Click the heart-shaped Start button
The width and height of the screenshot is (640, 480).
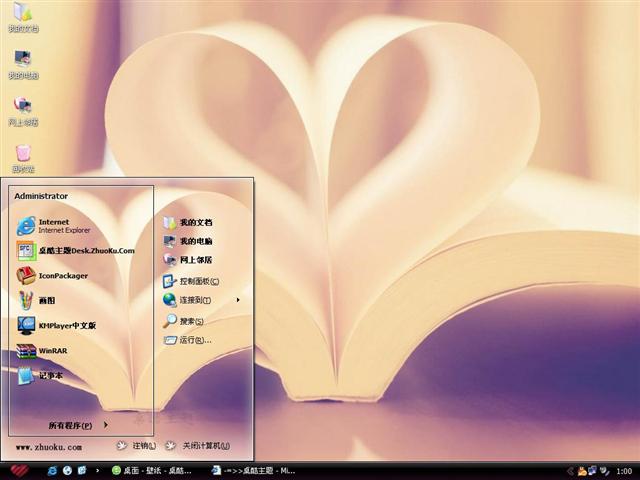[19, 470]
